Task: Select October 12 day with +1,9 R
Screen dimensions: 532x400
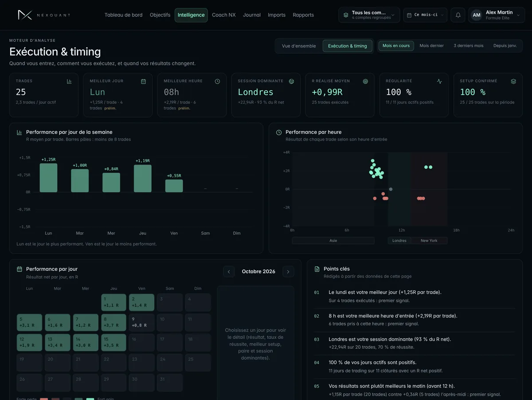Action: [29, 343]
